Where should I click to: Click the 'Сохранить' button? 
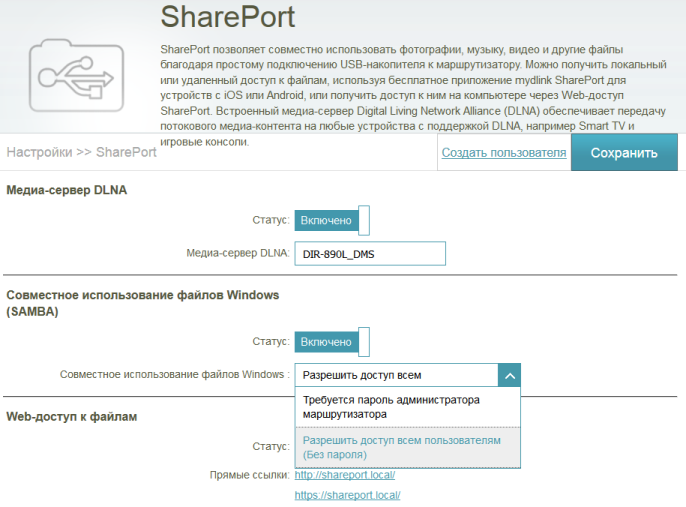[624, 153]
